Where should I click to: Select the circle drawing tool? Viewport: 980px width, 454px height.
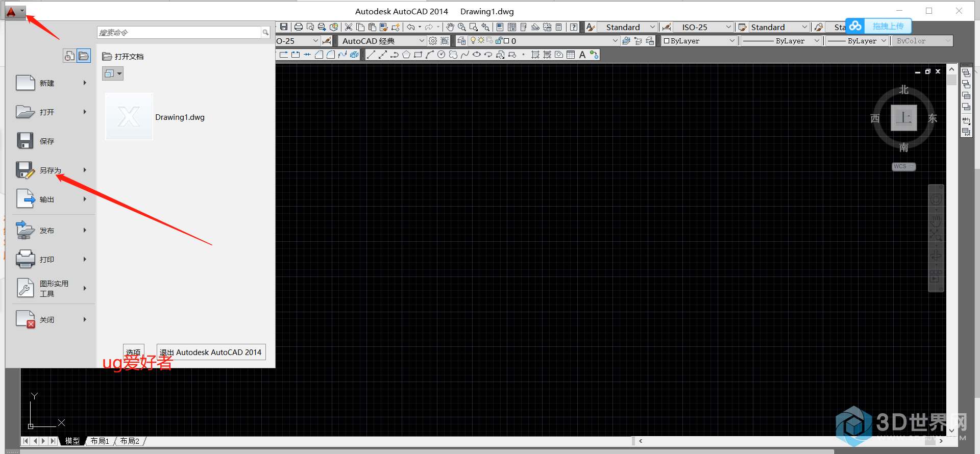[442, 55]
